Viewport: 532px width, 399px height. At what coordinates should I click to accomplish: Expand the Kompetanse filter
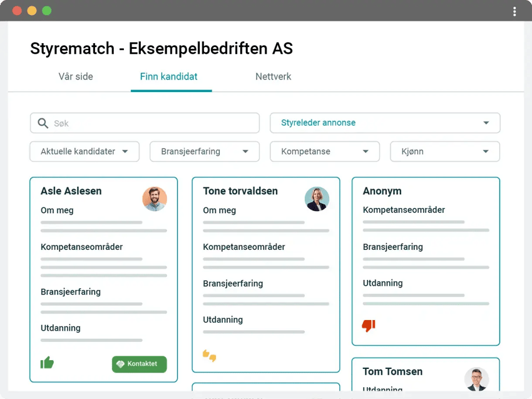325,152
